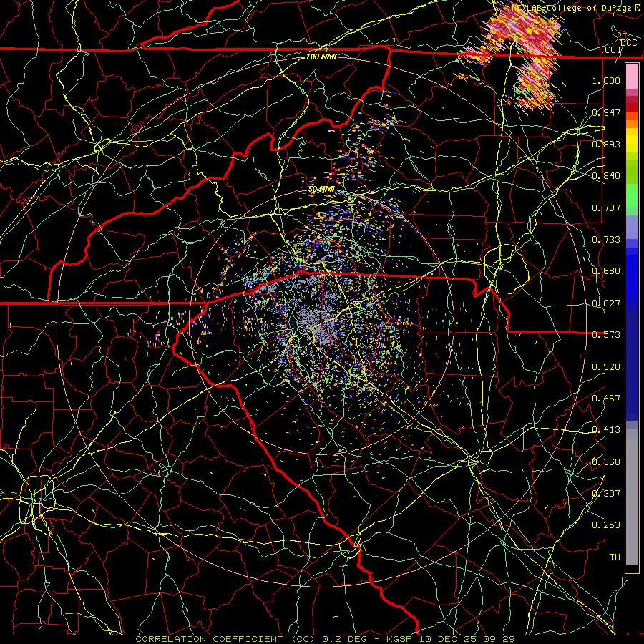Screen dimensions: 644x644
Task: Click the '0.2 DEG' elevation text
Action: [x=344, y=639]
